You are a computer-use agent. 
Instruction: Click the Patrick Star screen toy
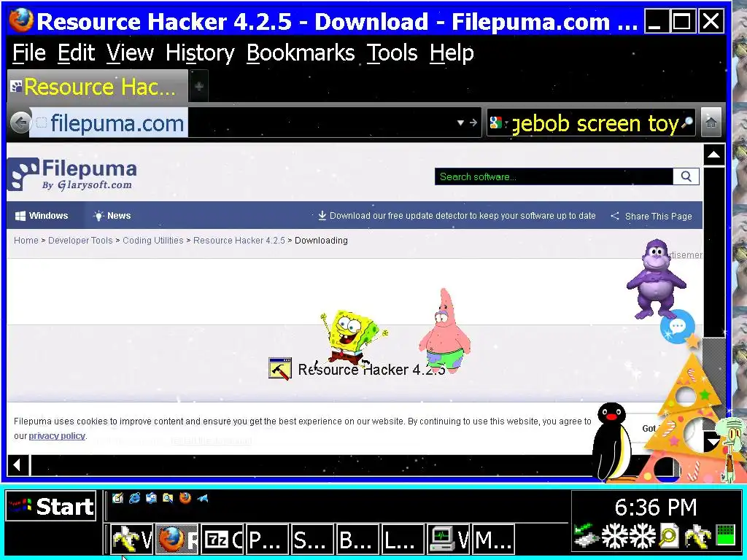[444, 330]
